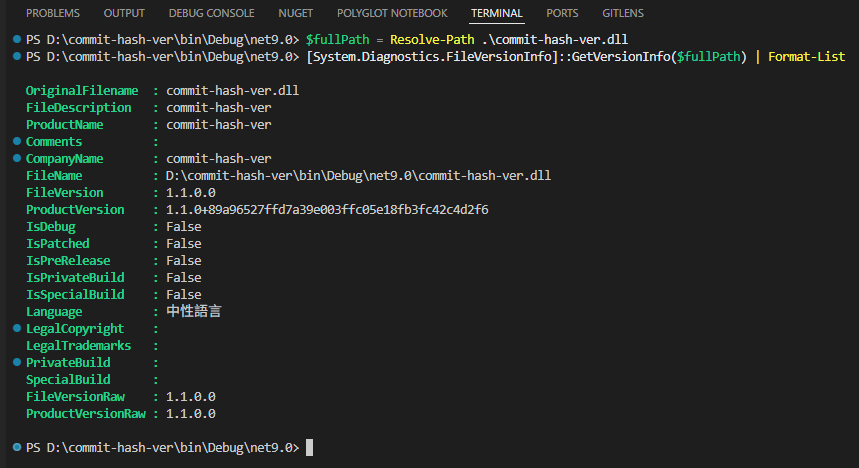The width and height of the screenshot is (859, 468).
Task: Click the command marker beside the Resolve-Path command
Action: click(18, 39)
